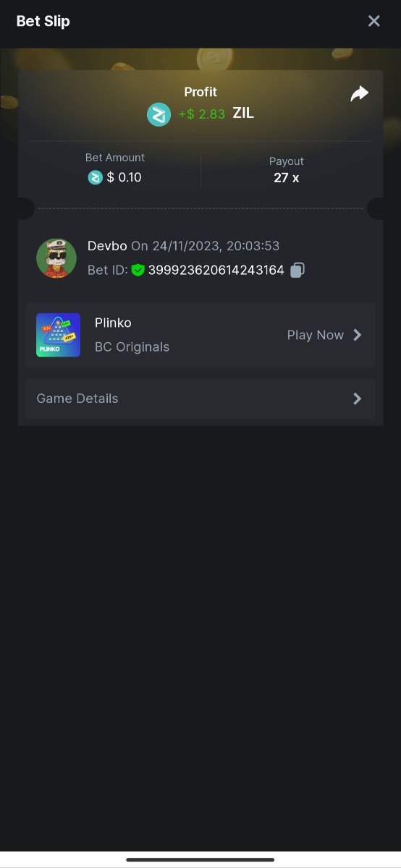The width and height of the screenshot is (401, 868).
Task: Tap the Bet ID number 399923620614243164
Action: (216, 270)
